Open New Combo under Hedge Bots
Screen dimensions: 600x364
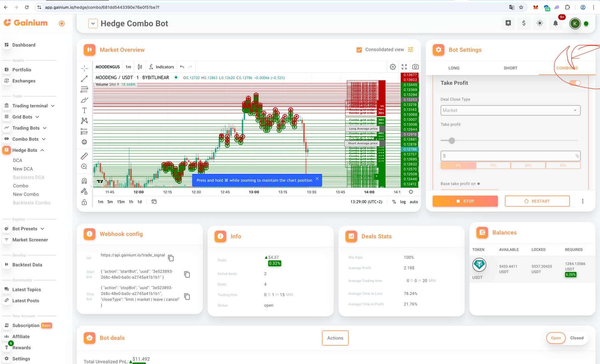tap(26, 194)
